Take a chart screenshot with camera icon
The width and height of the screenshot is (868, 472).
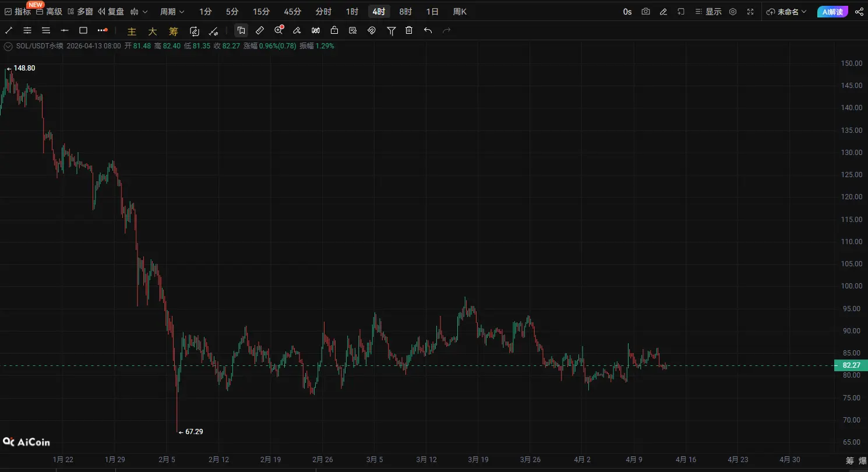(x=645, y=12)
